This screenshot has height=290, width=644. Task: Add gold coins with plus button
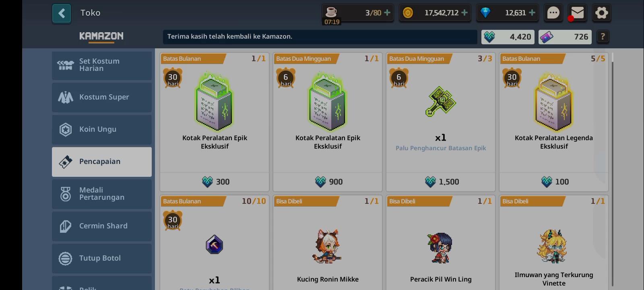pos(464,13)
